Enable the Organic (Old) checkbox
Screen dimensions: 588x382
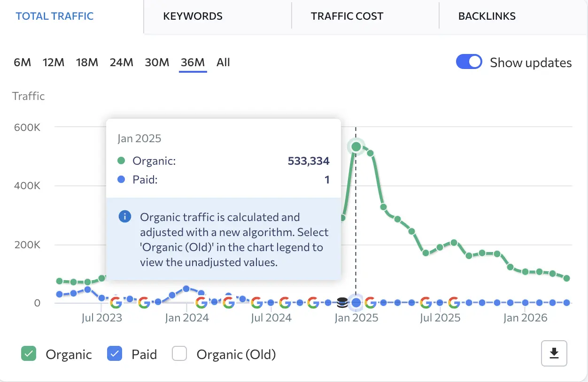pos(179,354)
